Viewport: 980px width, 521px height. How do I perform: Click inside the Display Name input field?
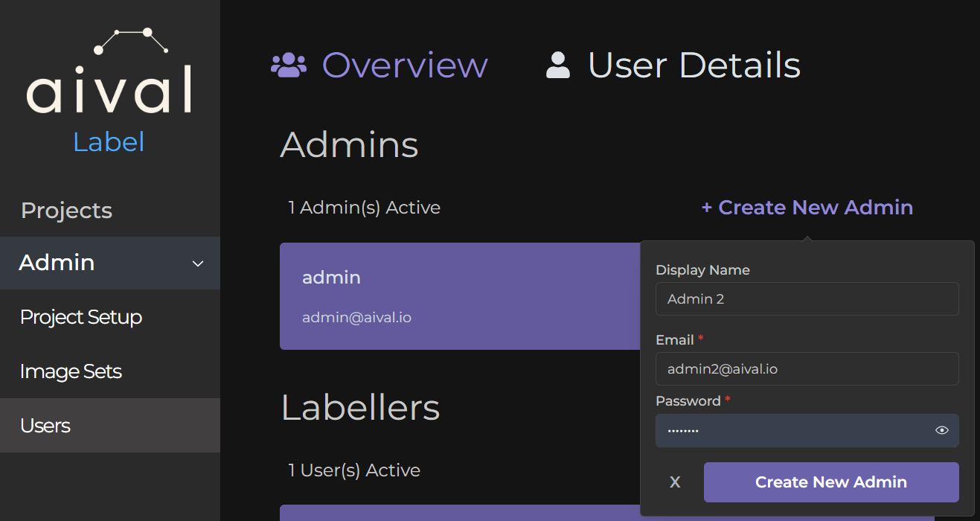(x=807, y=298)
